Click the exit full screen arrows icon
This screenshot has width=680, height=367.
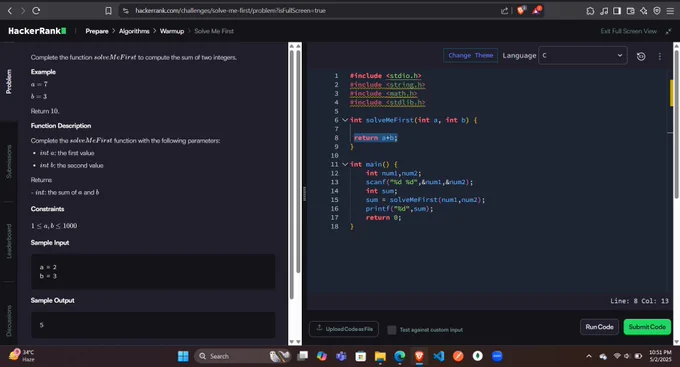click(x=668, y=31)
